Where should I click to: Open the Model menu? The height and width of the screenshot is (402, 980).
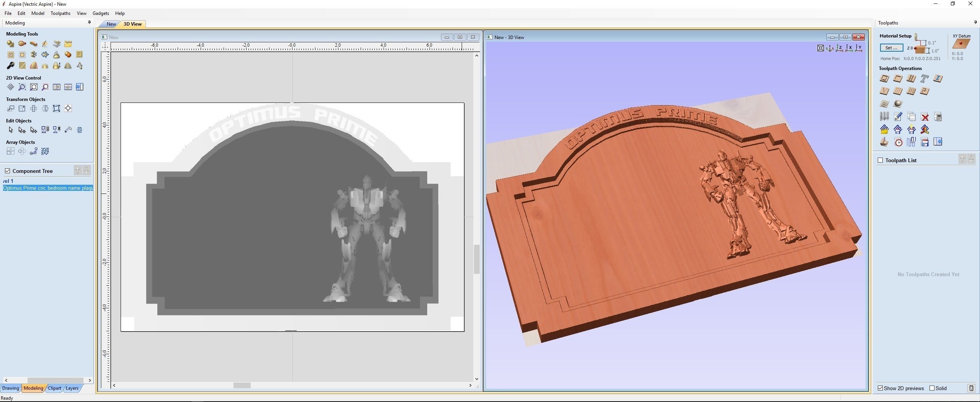pyautogui.click(x=38, y=13)
